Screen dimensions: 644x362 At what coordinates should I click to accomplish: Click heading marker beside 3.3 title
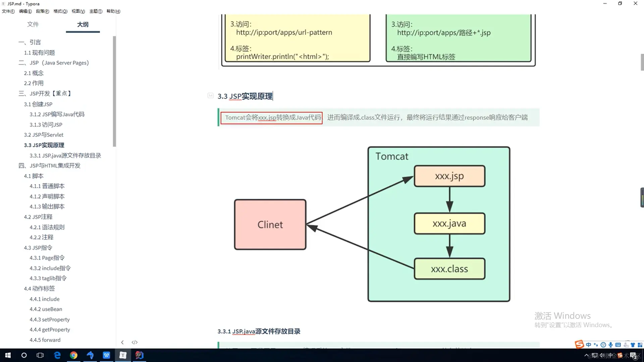pyautogui.click(x=210, y=96)
